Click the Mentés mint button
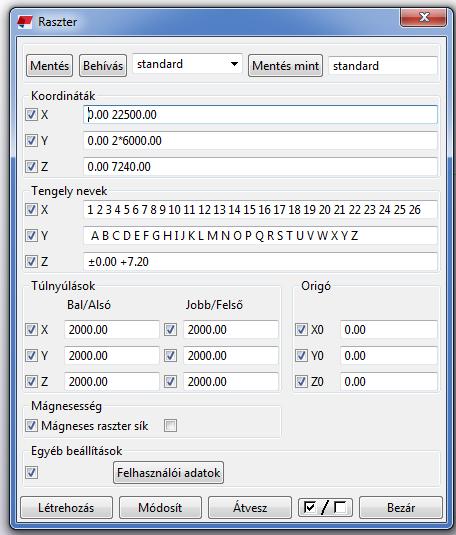Image resolution: width=456 pixels, height=535 pixels. pyautogui.click(x=285, y=66)
